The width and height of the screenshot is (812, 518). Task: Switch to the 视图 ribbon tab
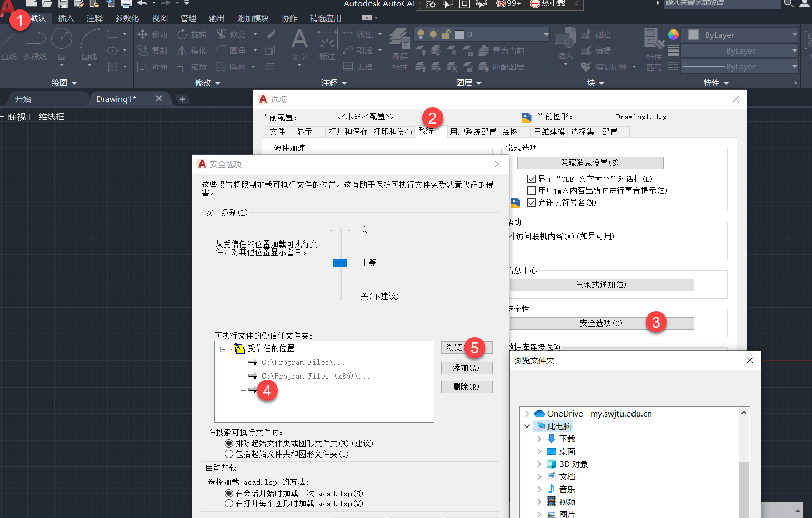pos(160,18)
